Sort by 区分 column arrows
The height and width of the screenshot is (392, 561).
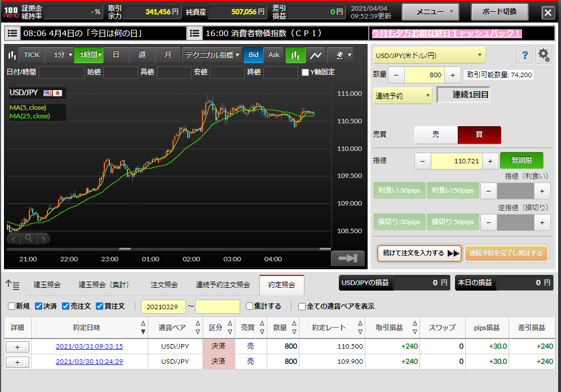230,327
